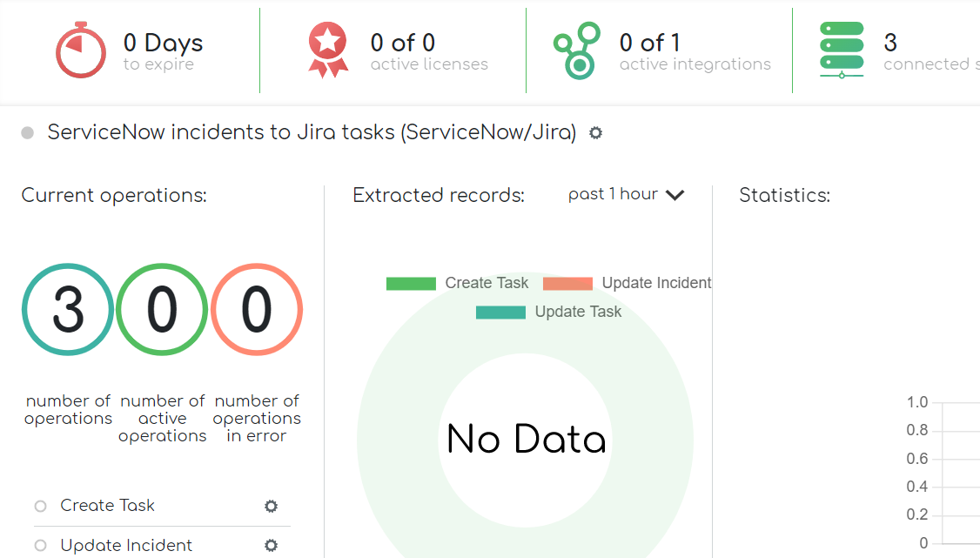Select the ServiceNow incidents to Jira tasks heading
The image size is (980, 558).
coord(317,132)
